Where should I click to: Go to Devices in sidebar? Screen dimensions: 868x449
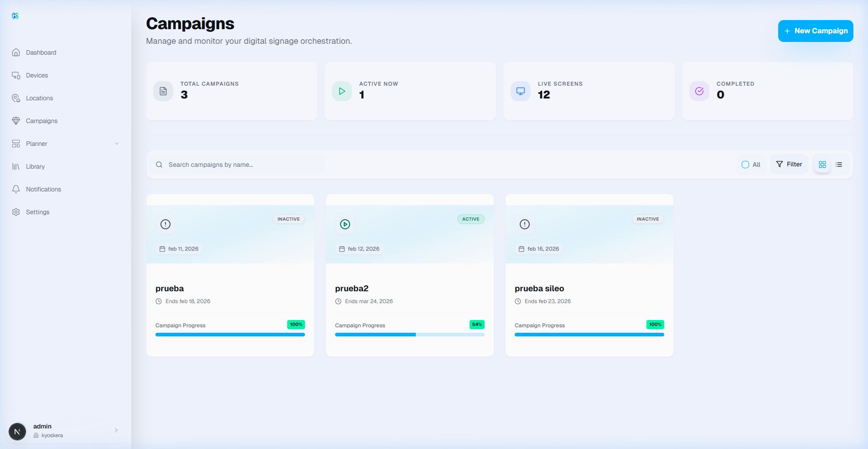pos(37,75)
